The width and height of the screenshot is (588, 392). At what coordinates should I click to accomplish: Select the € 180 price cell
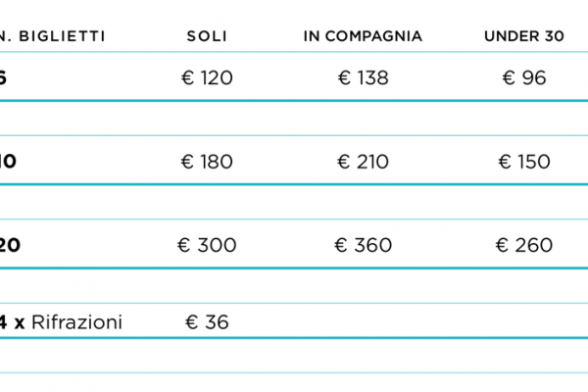click(x=207, y=162)
